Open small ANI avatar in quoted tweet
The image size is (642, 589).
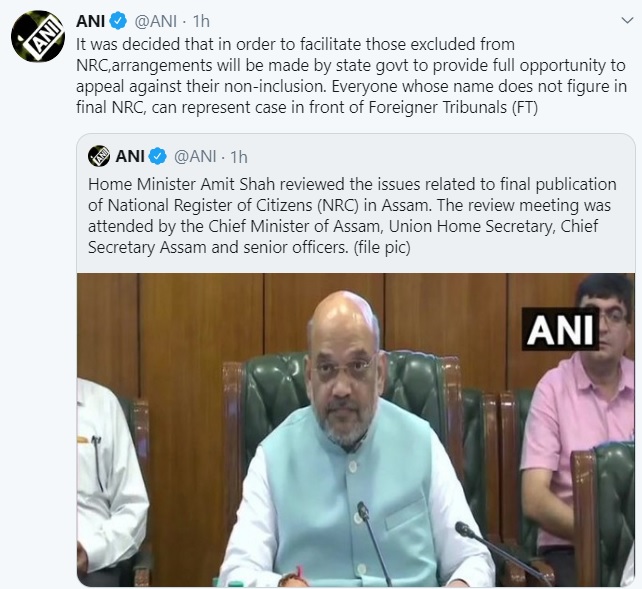click(x=99, y=156)
